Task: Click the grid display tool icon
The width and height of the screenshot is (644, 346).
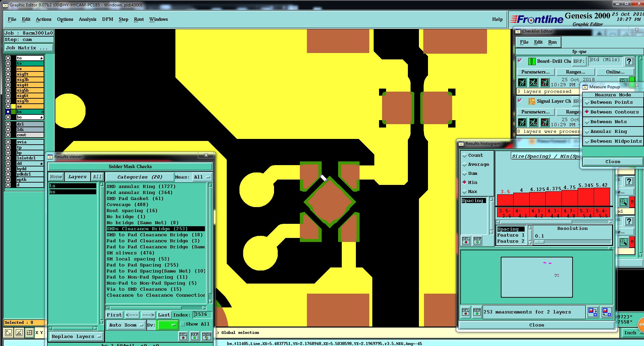Action: click(30, 333)
